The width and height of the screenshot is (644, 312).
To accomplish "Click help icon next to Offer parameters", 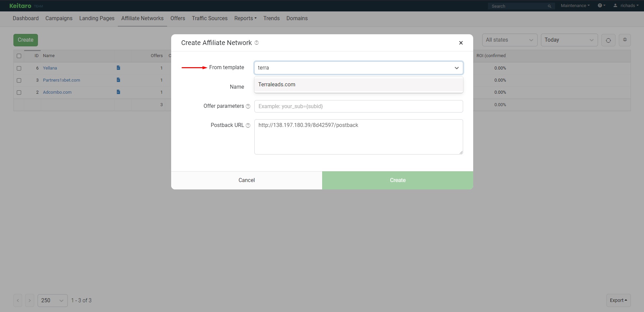I will 248,106.
